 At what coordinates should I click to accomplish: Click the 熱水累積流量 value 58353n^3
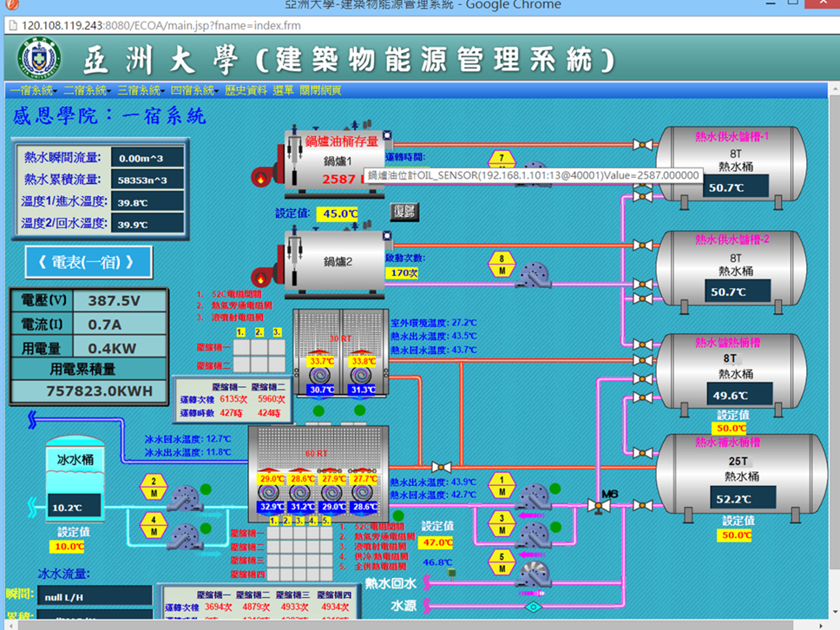(x=148, y=180)
